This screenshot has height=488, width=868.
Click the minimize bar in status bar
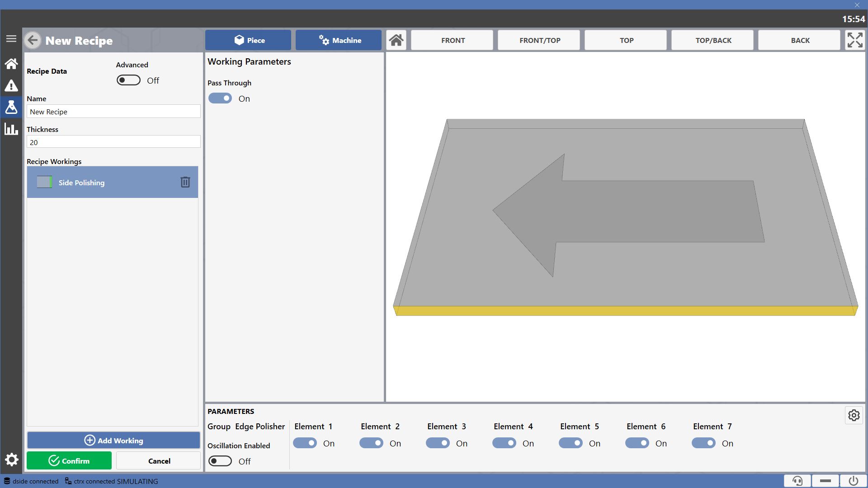(x=826, y=481)
